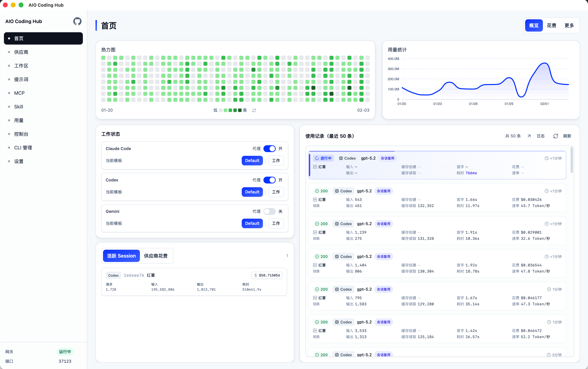
Task: Click the cache read value 132,352
Action: click(x=426, y=206)
